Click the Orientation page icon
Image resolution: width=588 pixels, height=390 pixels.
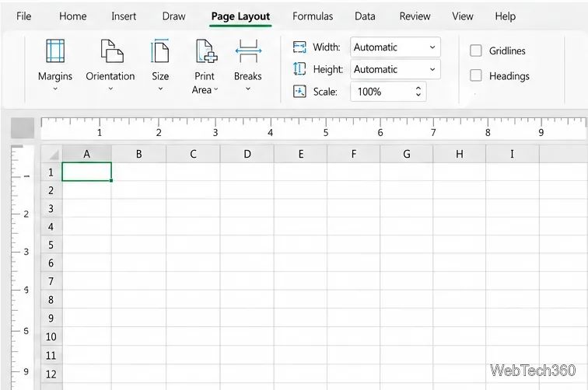[111, 51]
